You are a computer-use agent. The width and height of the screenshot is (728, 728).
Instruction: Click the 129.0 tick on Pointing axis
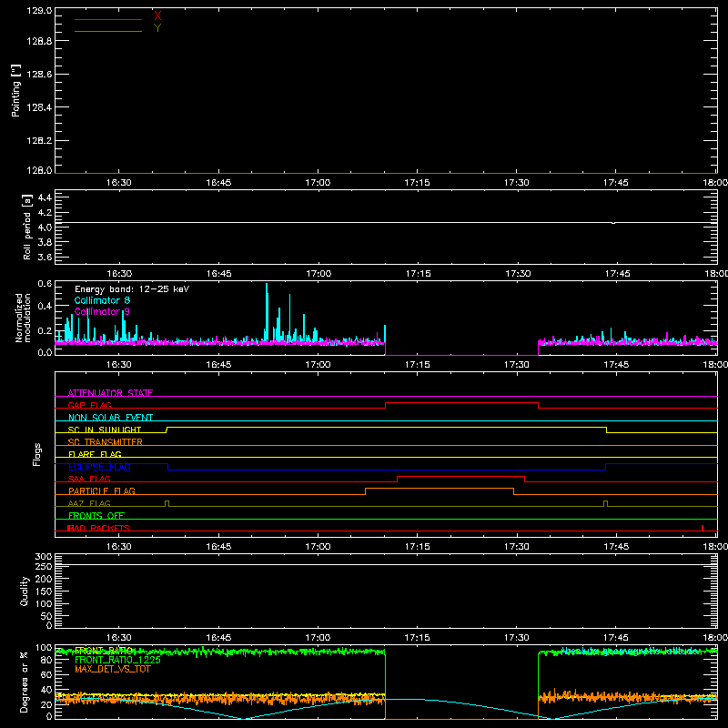click(39, 10)
